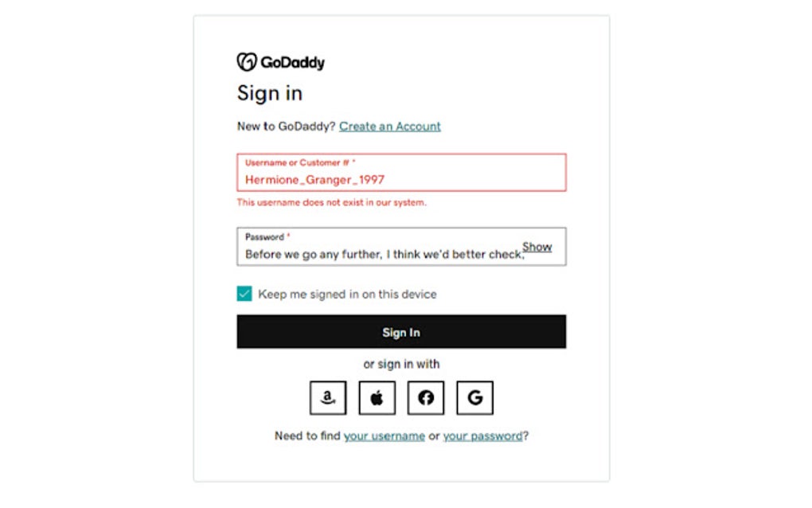This screenshot has width=812, height=508.
Task: Uncheck the keep me signed in checkbox
Action: click(x=244, y=294)
